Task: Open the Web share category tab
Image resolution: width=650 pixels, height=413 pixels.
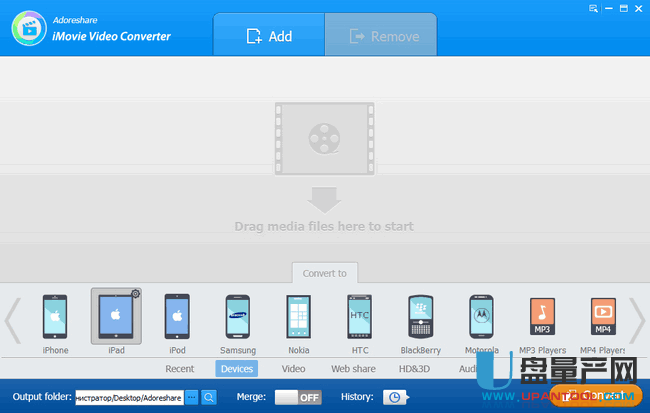Action: click(x=353, y=369)
